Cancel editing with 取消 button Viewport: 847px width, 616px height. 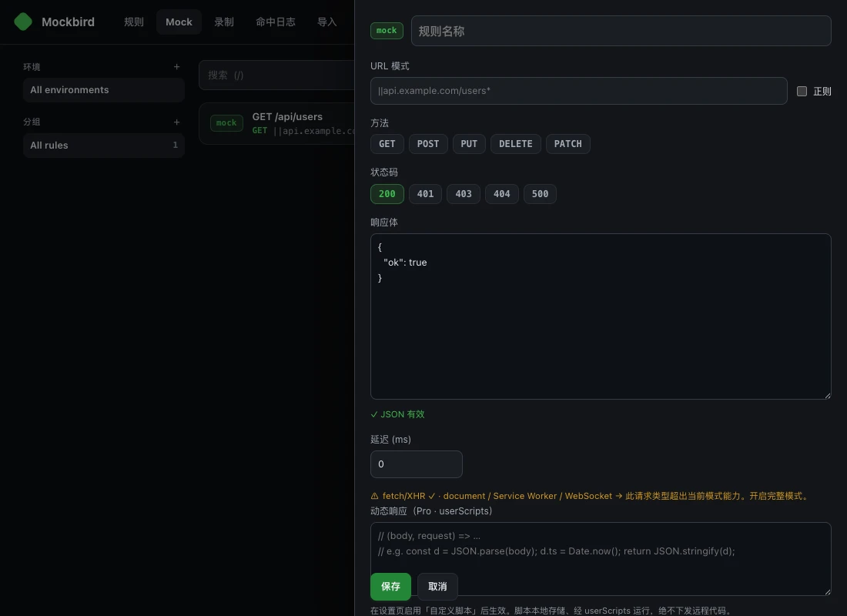[437, 586]
